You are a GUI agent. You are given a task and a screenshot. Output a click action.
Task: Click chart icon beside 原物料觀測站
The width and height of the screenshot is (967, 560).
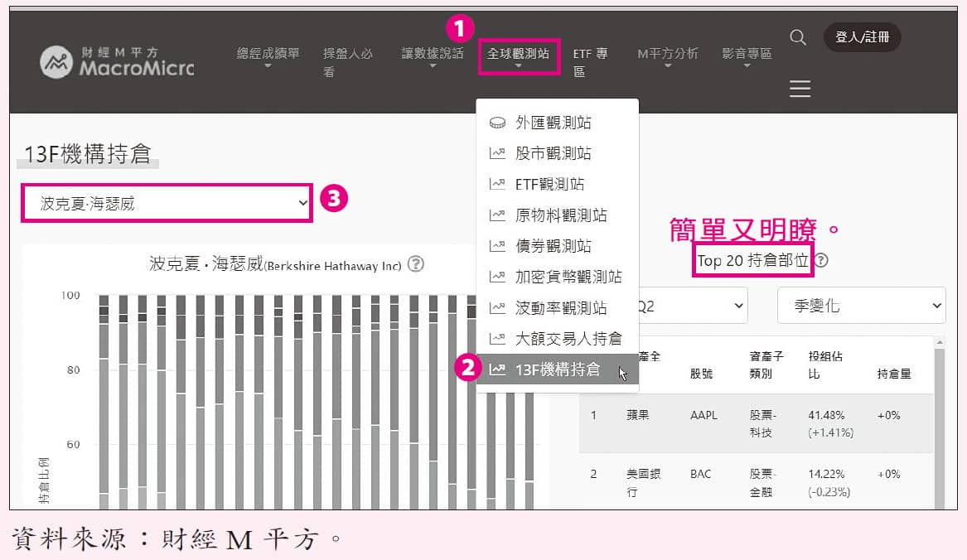497,215
